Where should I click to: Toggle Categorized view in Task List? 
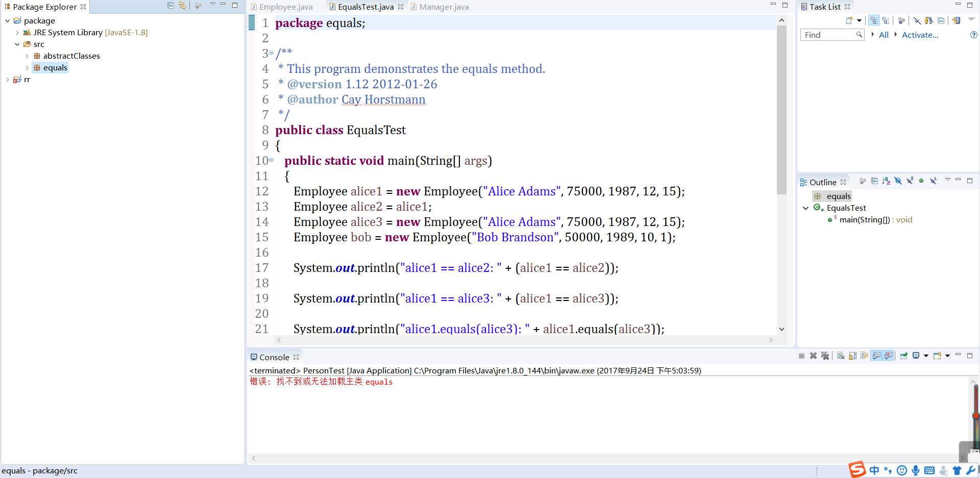[x=874, y=20]
